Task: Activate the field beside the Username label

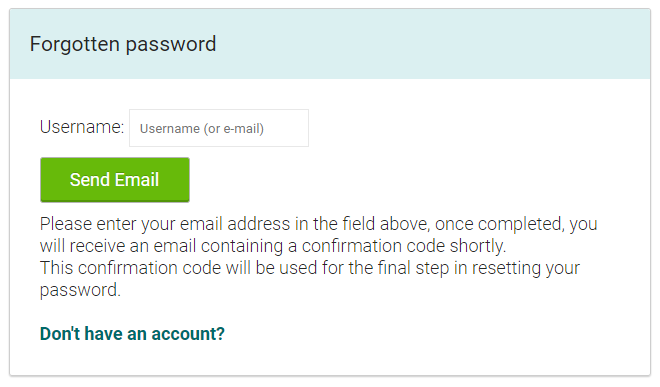Action: 219,128
